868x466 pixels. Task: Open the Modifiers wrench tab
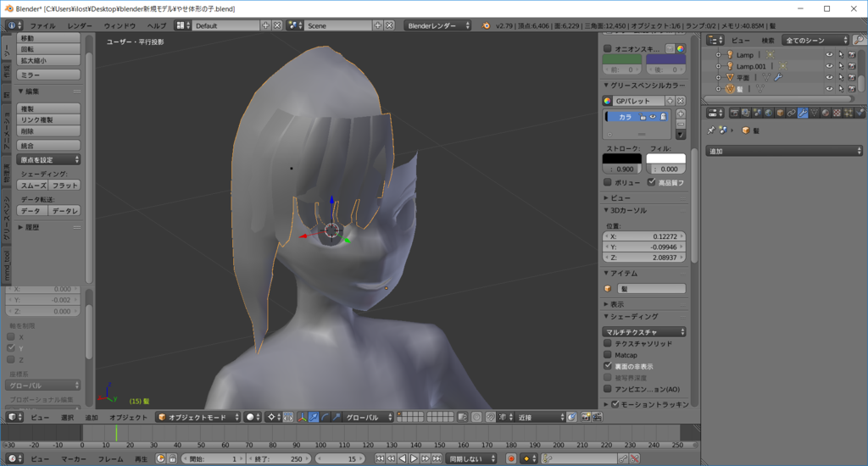point(803,113)
